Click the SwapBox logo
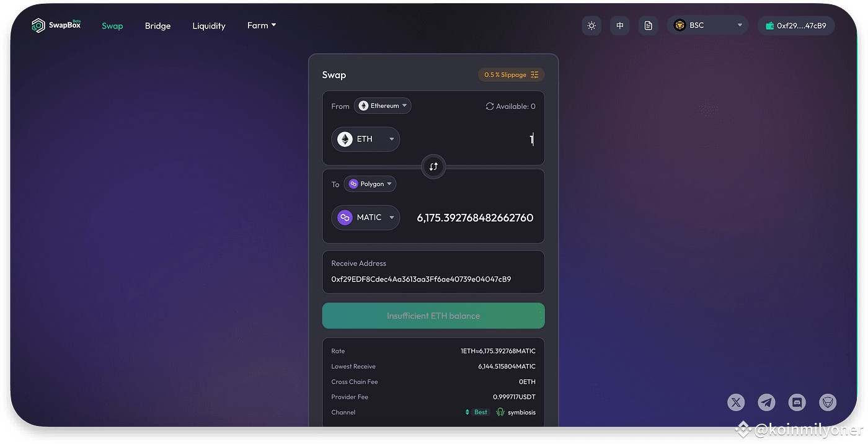This screenshot has width=868, height=444. coord(56,25)
